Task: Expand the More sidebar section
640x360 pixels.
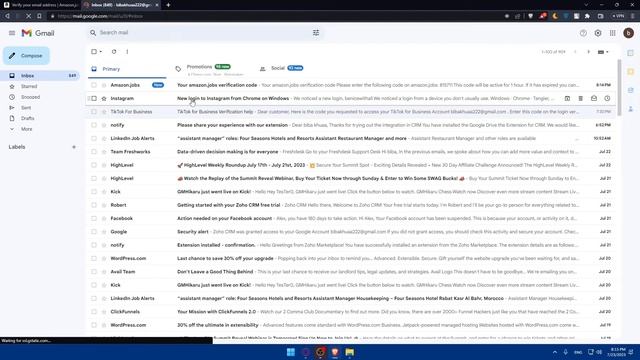Action: (x=27, y=129)
